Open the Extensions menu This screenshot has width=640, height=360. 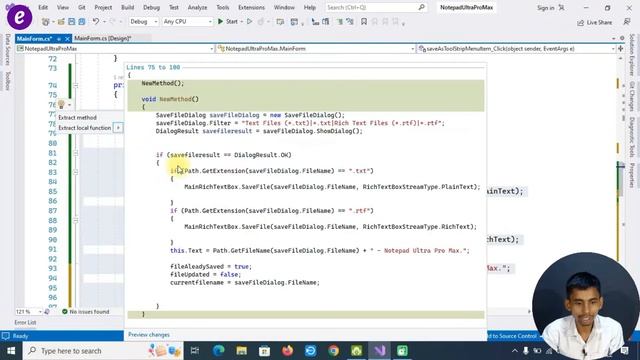(251, 7)
